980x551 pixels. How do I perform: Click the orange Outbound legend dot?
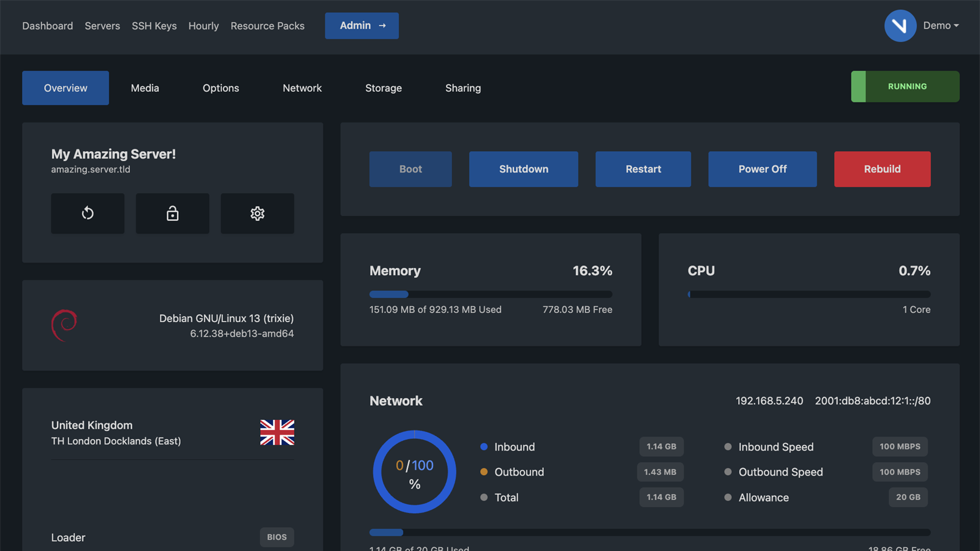tap(484, 472)
